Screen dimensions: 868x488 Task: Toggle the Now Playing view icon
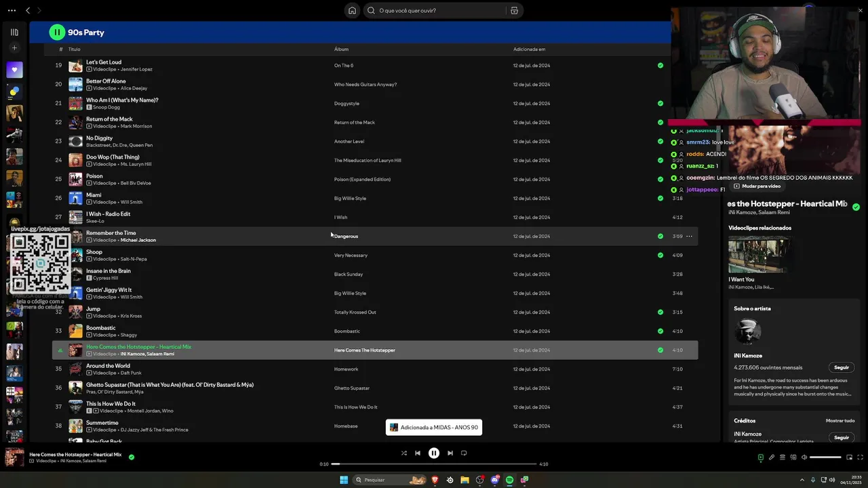pos(760,457)
